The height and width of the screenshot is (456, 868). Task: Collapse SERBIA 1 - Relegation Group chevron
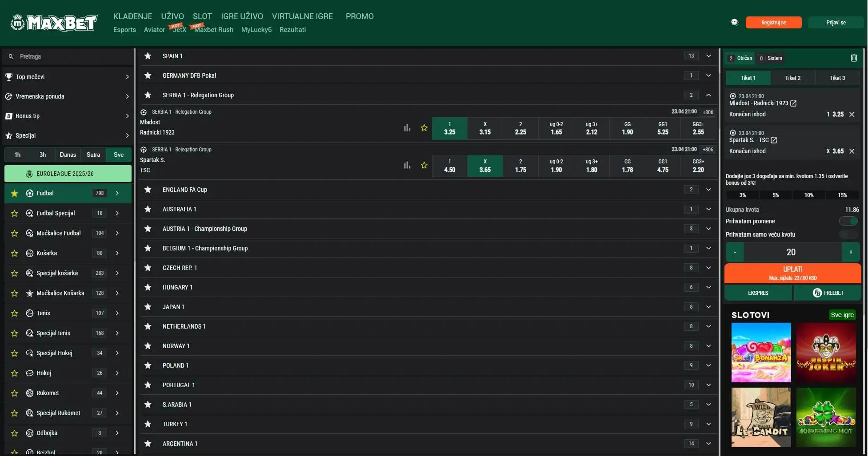[708, 95]
